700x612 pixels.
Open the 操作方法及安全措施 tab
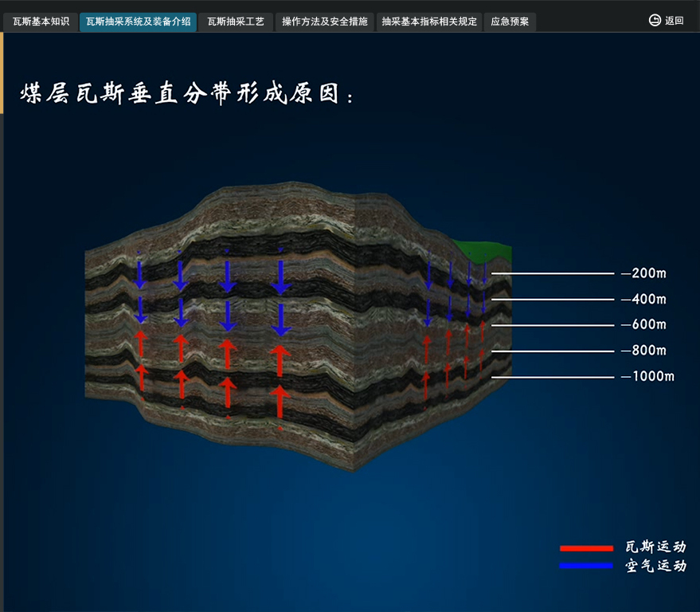(325, 22)
